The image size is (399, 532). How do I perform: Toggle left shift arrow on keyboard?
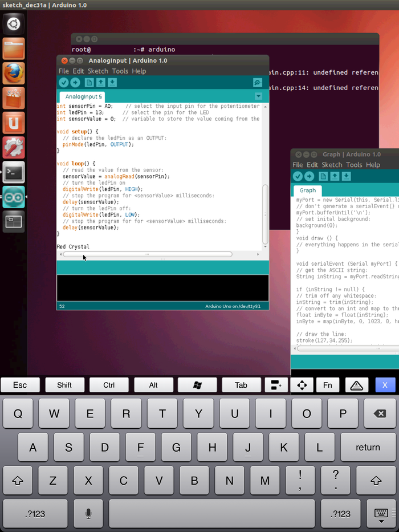click(18, 480)
